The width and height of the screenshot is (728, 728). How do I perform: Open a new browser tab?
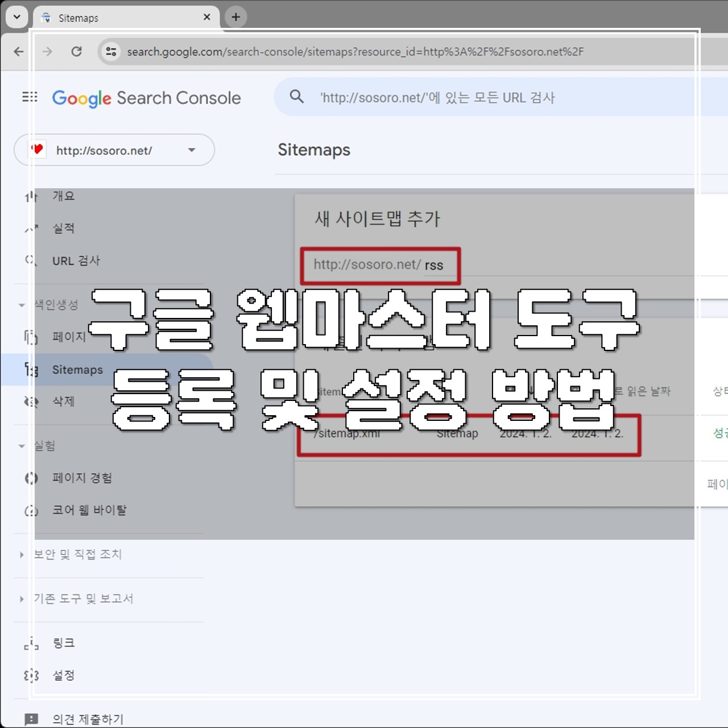tap(236, 17)
